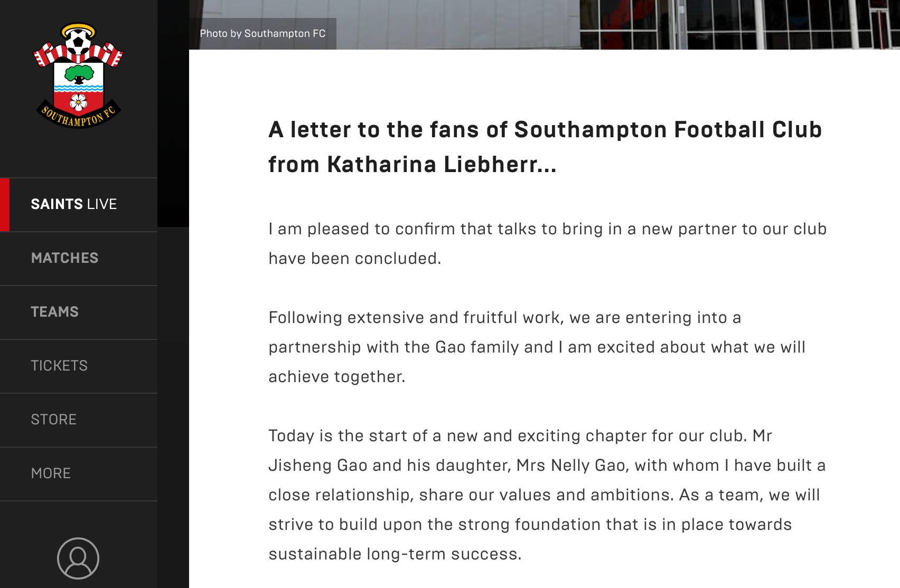Screen dimensions: 900x588
Task: Click the Southampton FC crest logo
Action: pyautogui.click(x=78, y=75)
